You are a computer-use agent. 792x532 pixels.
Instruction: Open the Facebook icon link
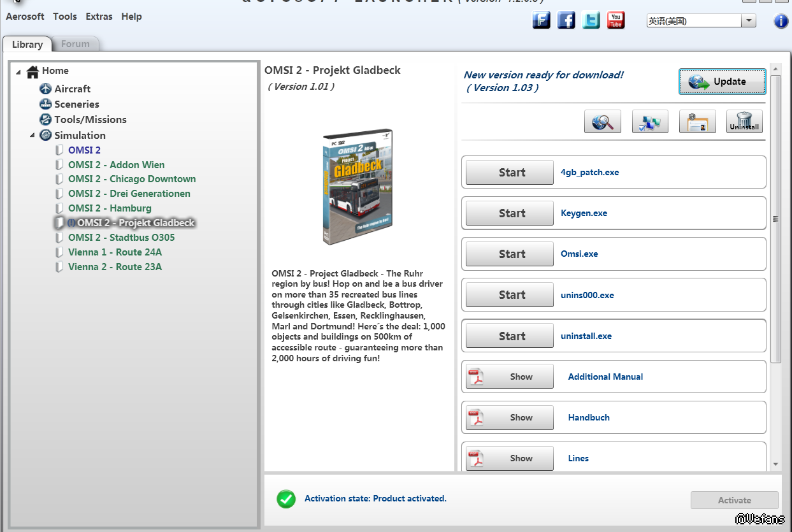pyautogui.click(x=566, y=20)
